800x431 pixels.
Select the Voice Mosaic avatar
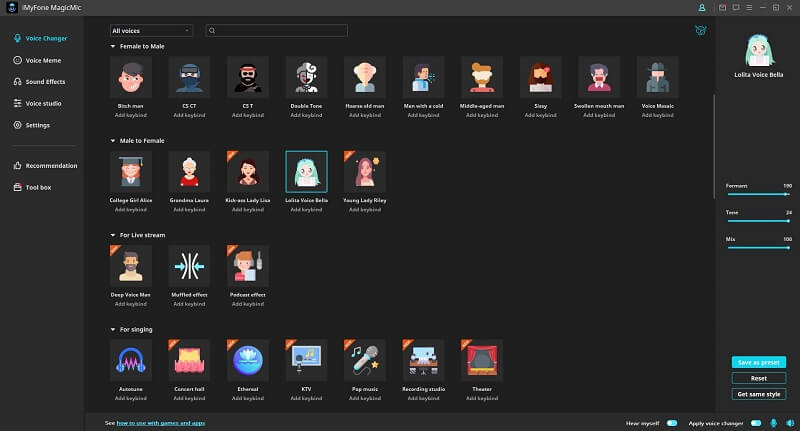coord(658,77)
